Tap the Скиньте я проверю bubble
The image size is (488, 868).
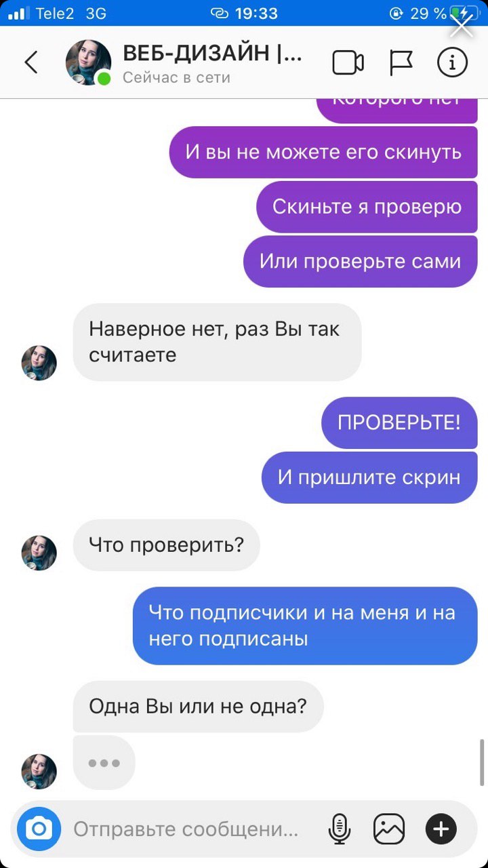coord(367,206)
